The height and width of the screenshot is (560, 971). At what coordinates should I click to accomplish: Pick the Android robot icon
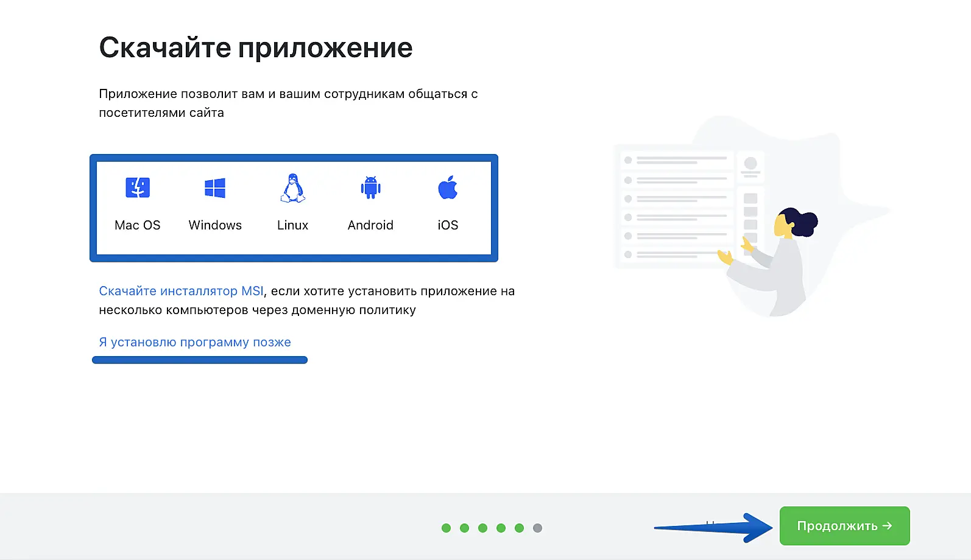coord(370,188)
